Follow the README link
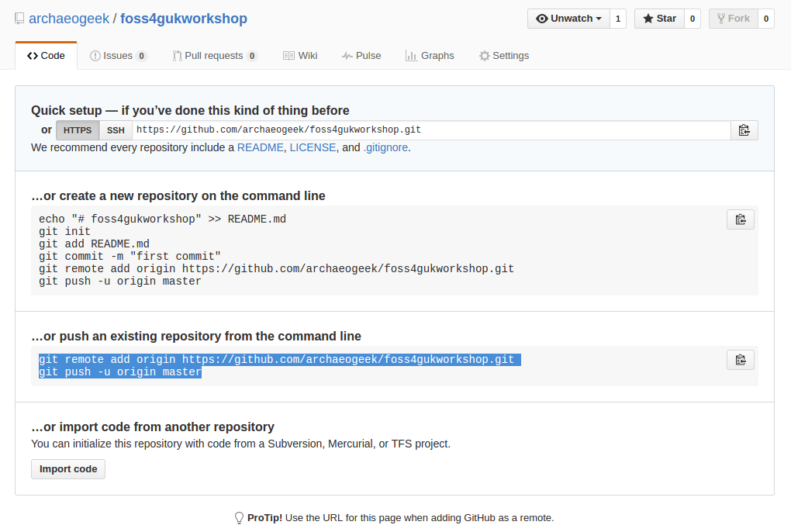The width and height of the screenshot is (791, 532). tap(261, 148)
